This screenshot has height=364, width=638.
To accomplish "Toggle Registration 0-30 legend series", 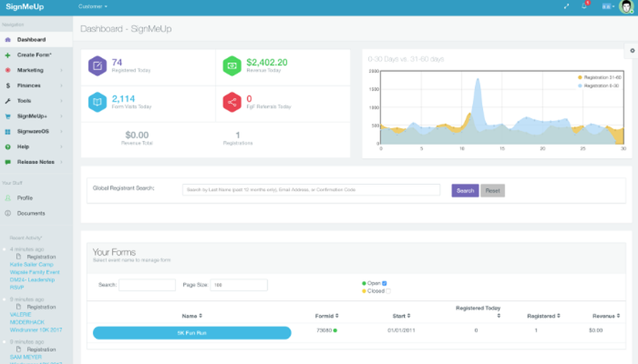I will pos(598,86).
